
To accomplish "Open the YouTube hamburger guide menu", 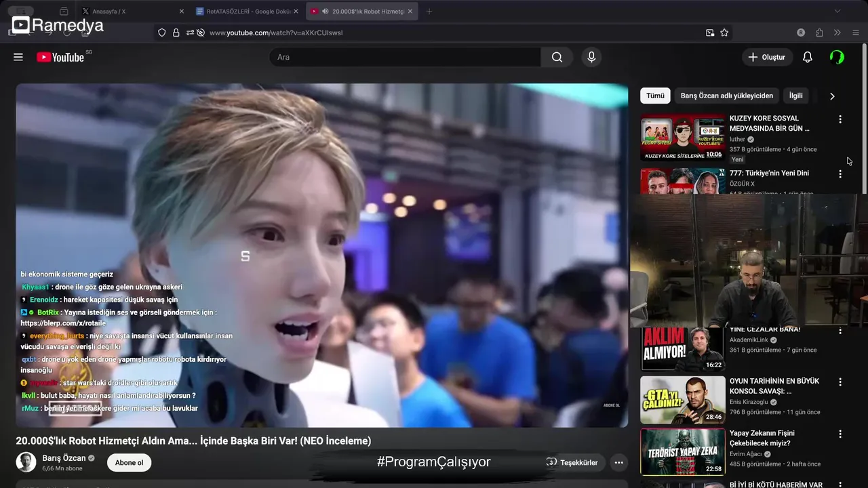I will (x=18, y=57).
